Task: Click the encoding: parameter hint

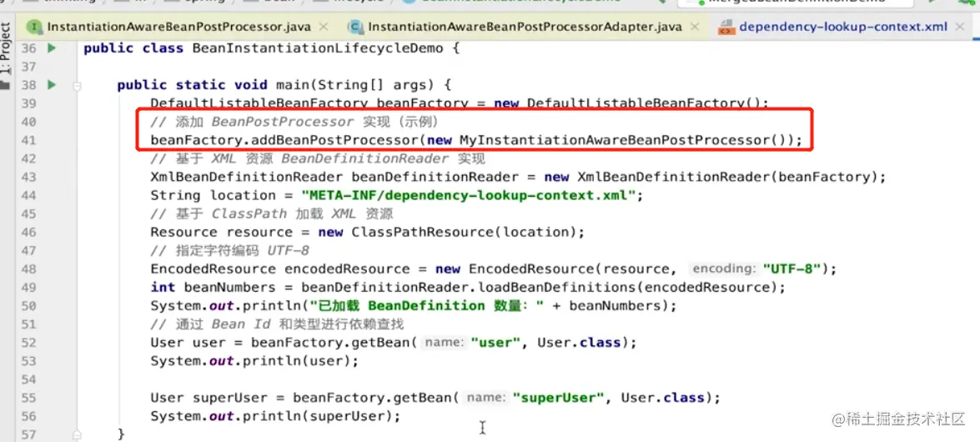Action: pyautogui.click(x=724, y=269)
